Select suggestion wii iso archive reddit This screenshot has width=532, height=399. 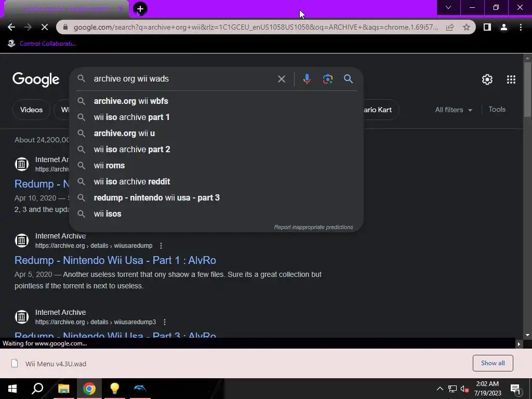point(216,181)
